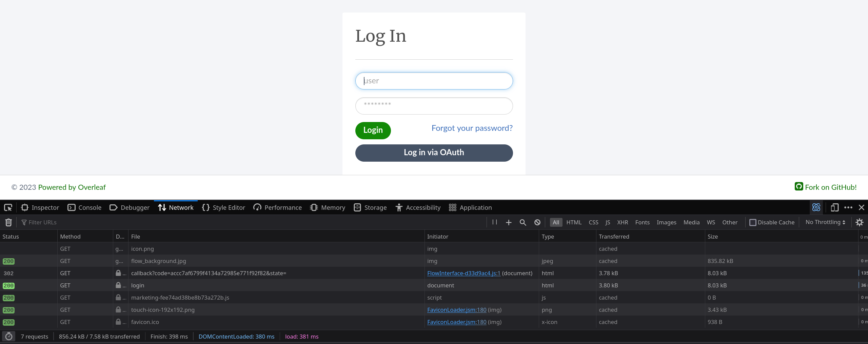This screenshot has width=868, height=344.
Task: Open the React Developer Tools panel
Action: (816, 207)
